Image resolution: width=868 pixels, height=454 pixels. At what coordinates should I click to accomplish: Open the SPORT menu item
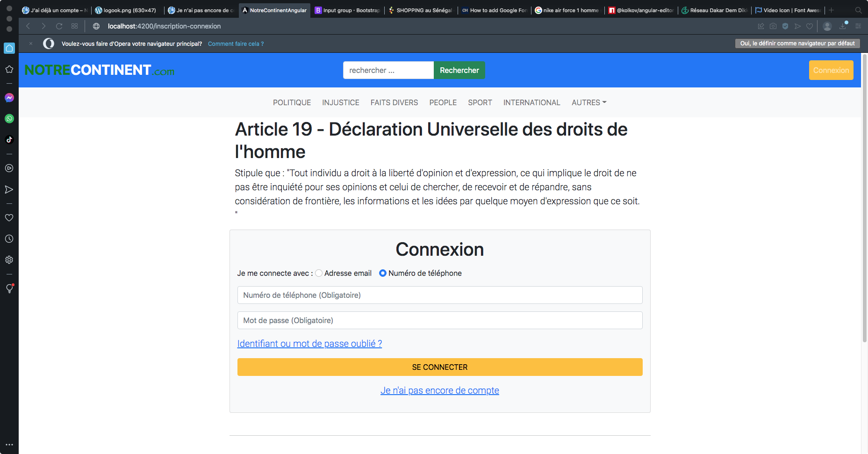pyautogui.click(x=480, y=102)
